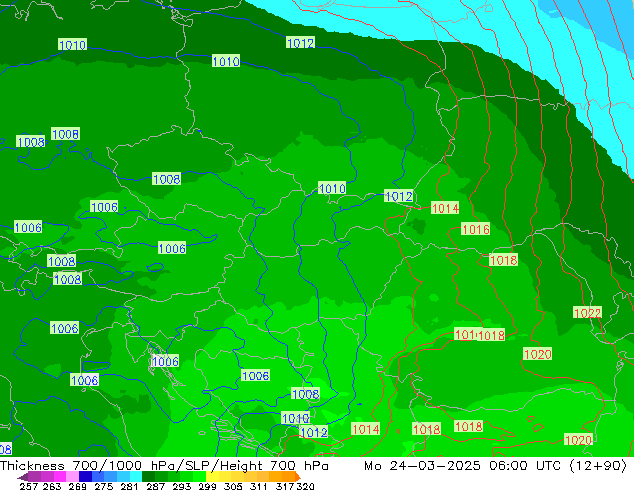Image resolution: width=634 pixels, height=490 pixels.
Task: Click the red 1014 label at bottom
Action: coord(366,429)
